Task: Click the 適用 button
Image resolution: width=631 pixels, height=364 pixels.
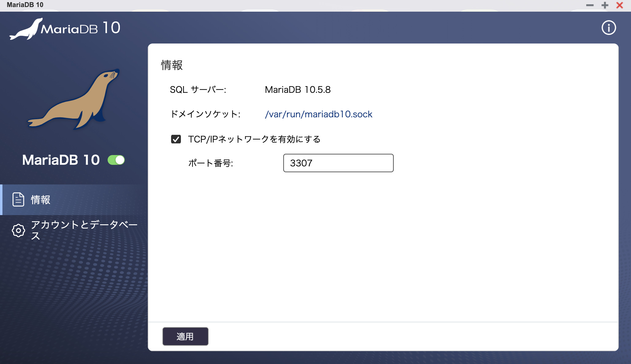Action: 185,336
